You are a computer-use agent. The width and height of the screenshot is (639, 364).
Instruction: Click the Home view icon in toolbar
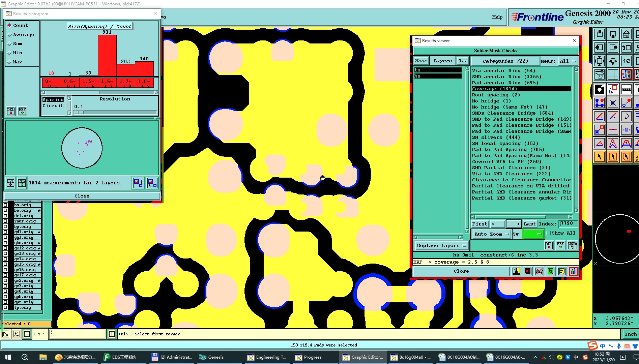pos(626,34)
